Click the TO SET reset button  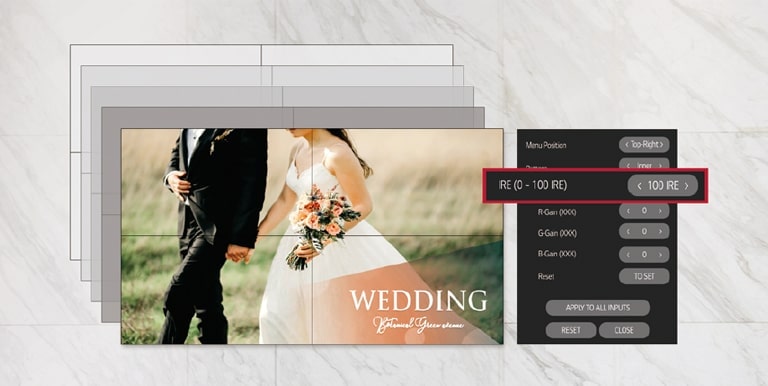[644, 276]
